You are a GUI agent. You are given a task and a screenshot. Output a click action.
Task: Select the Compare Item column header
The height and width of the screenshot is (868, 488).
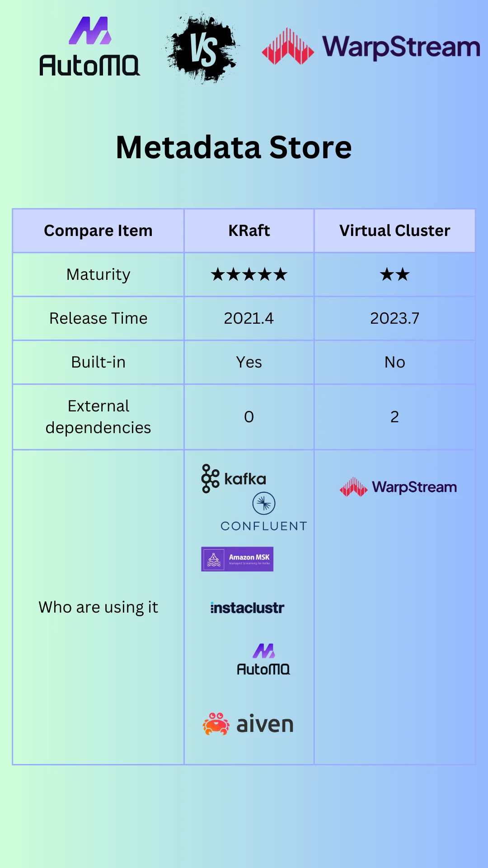click(98, 231)
